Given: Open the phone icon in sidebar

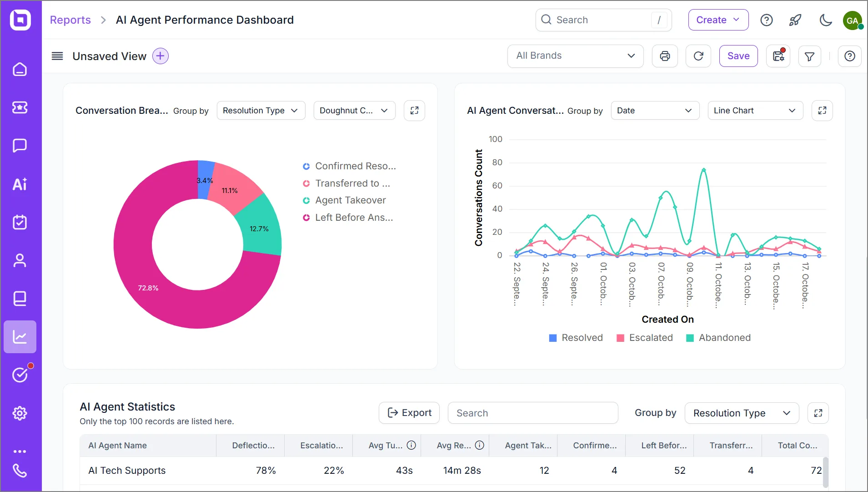Looking at the screenshot, I should click(x=20, y=470).
